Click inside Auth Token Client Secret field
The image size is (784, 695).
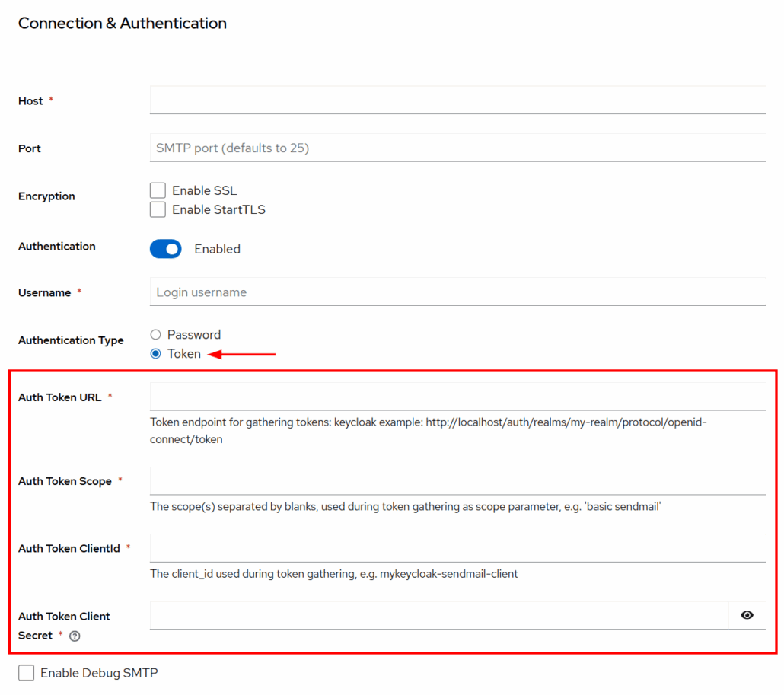[x=438, y=615]
